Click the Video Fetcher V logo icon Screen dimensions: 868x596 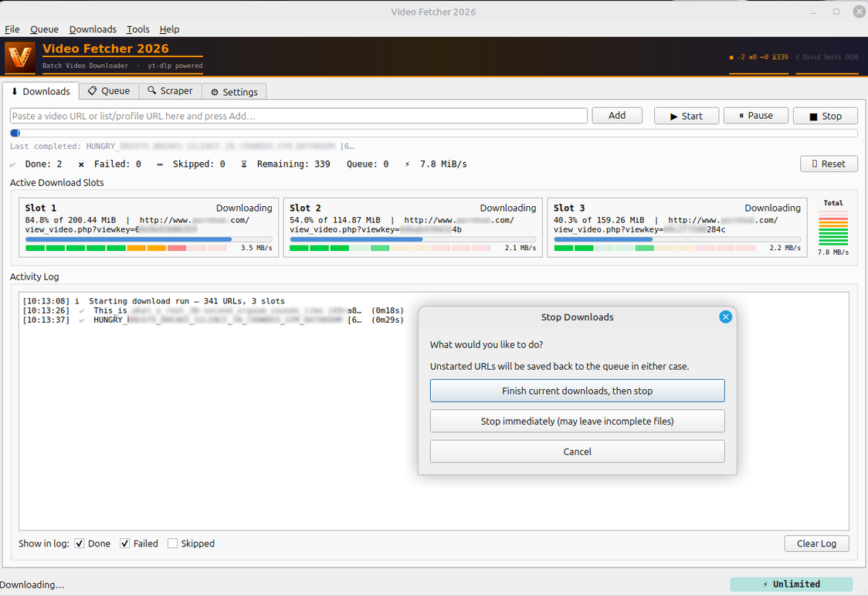20,57
